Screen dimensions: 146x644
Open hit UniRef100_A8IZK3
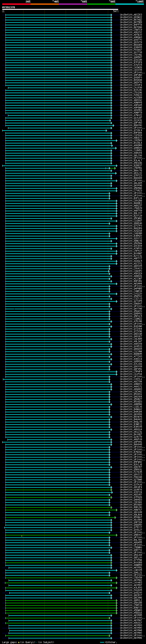coord(131,15)
